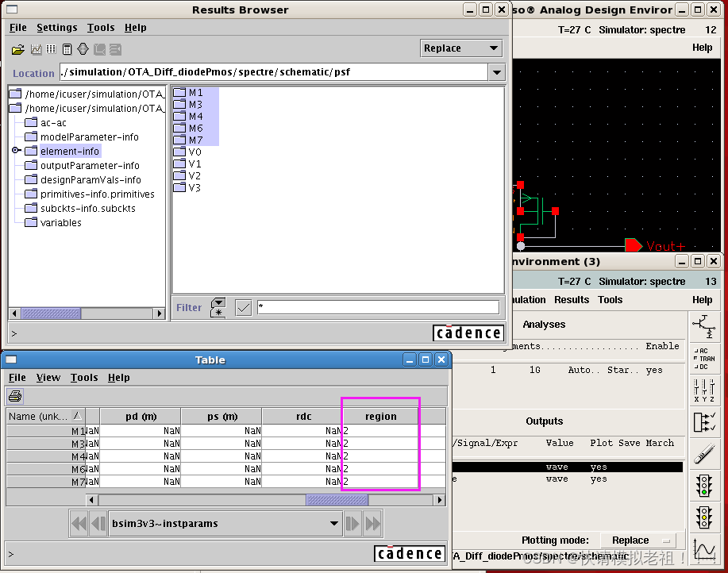728x573 pixels.
Task: Open Tools menu in Table window
Action: pyautogui.click(x=84, y=378)
